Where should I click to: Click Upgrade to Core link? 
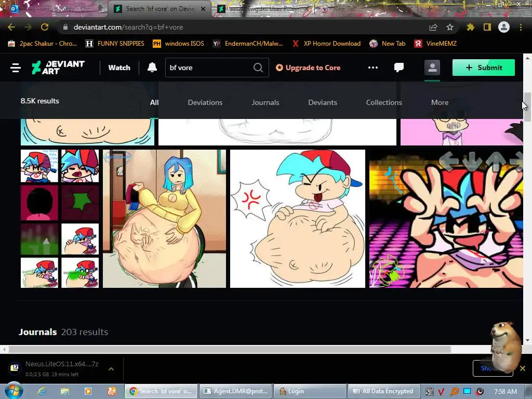coord(308,68)
